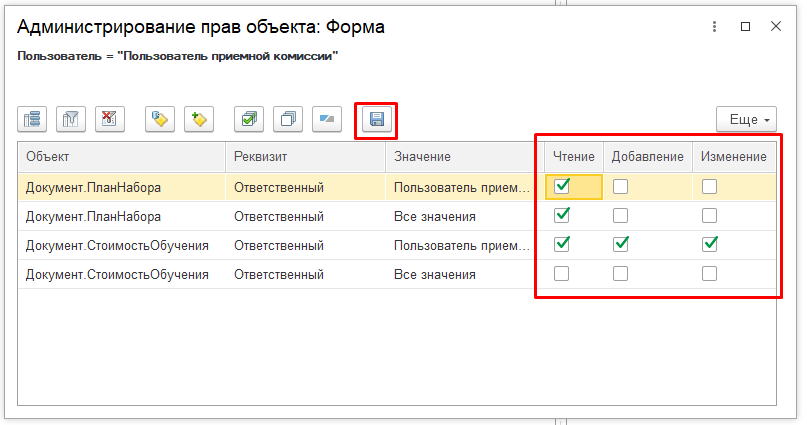Click the filter funnel toolbar icon
Image resolution: width=807 pixels, height=425 pixels.
pyautogui.click(x=71, y=119)
